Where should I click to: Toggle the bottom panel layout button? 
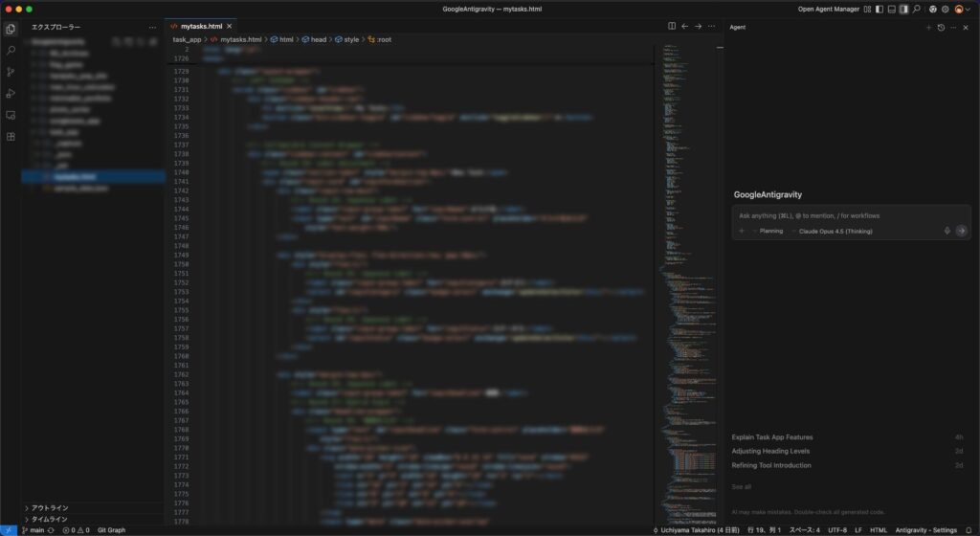point(891,9)
